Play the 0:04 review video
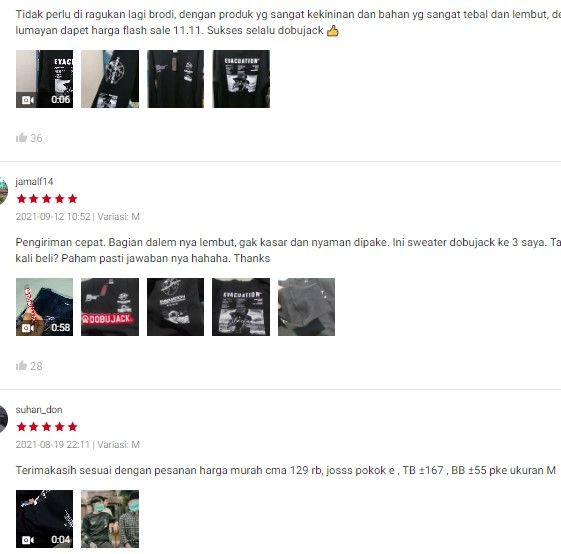The image size is (561, 554). coord(44,519)
